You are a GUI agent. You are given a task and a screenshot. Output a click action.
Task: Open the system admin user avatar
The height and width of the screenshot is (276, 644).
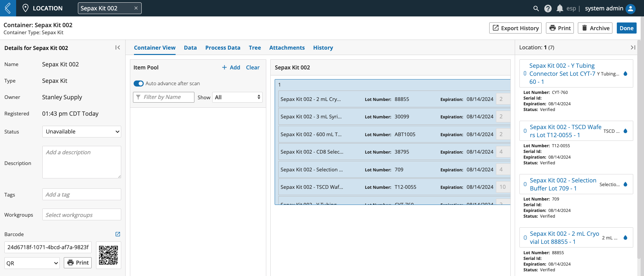tap(631, 8)
